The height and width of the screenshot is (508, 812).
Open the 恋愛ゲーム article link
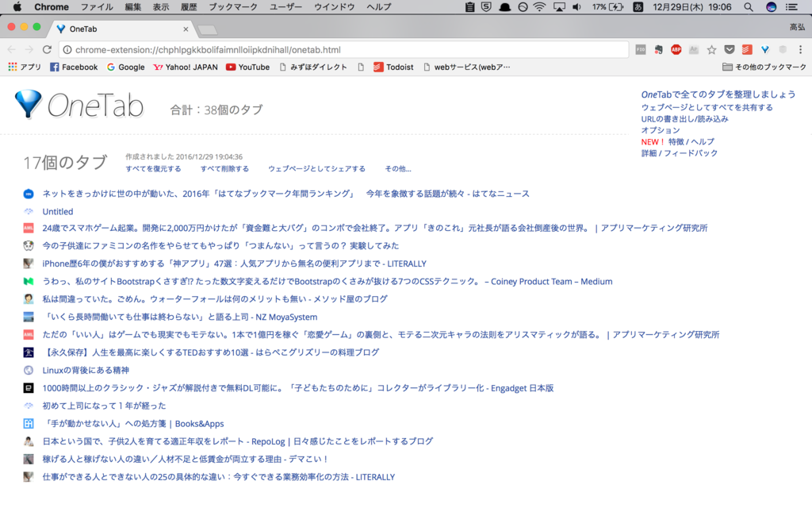pos(381,335)
